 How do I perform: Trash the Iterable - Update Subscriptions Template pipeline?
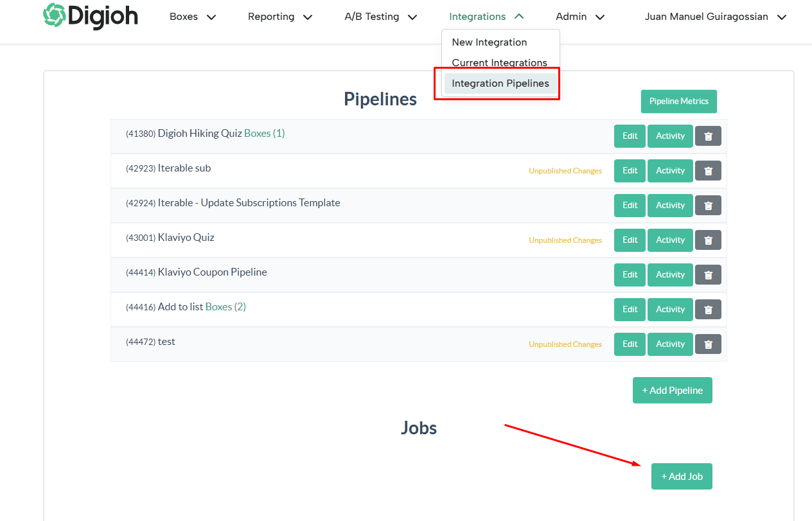pyautogui.click(x=708, y=205)
